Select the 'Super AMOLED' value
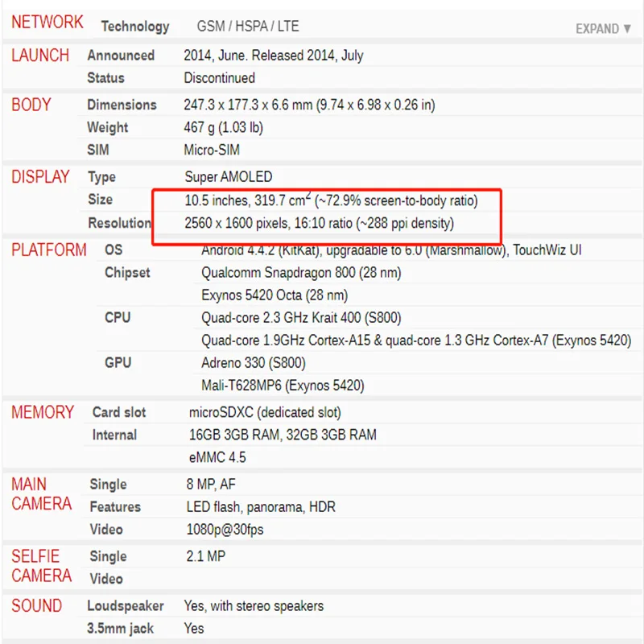644x644 pixels. click(229, 177)
